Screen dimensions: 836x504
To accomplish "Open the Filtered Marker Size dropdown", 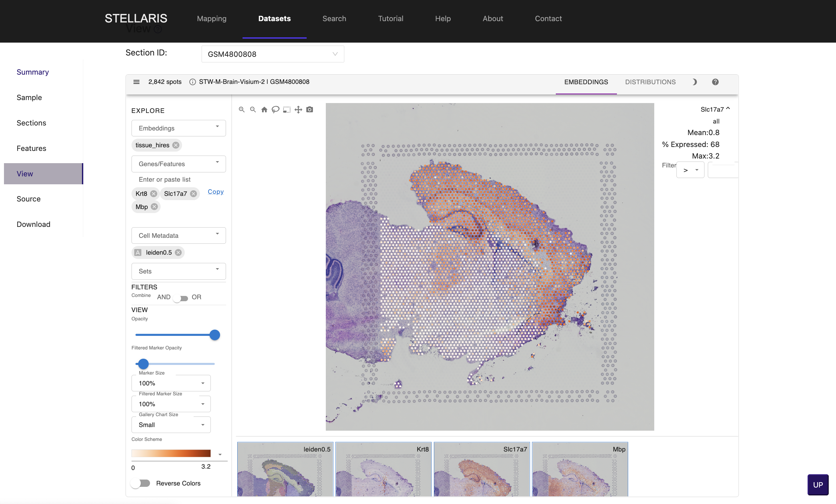I will (171, 404).
